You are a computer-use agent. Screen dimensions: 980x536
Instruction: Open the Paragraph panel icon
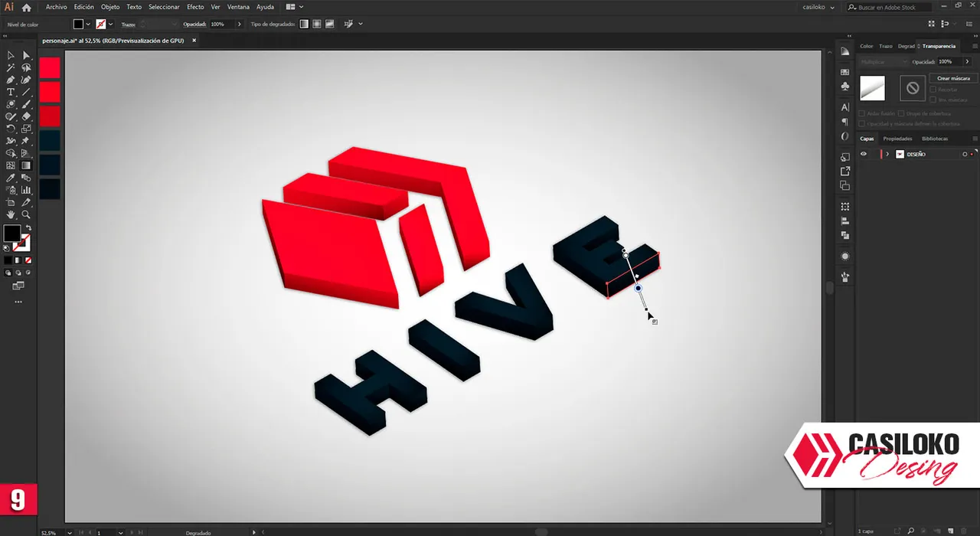844,122
